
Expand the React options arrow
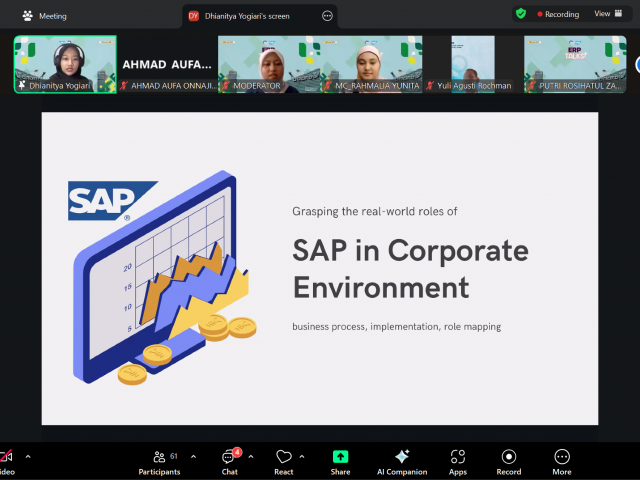(x=302, y=456)
